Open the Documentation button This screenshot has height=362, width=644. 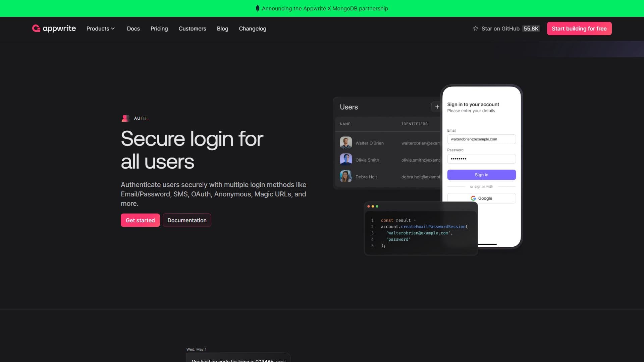click(x=187, y=220)
